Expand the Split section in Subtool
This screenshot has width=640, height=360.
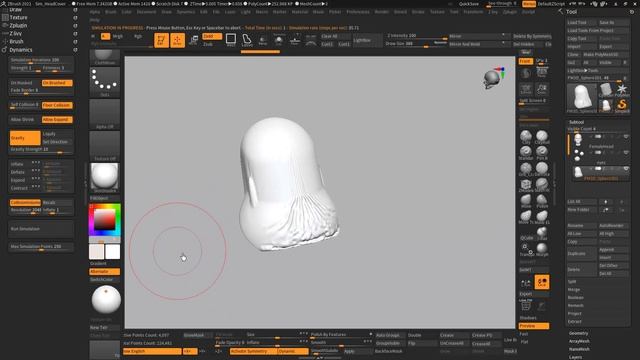pyautogui.click(x=572, y=282)
